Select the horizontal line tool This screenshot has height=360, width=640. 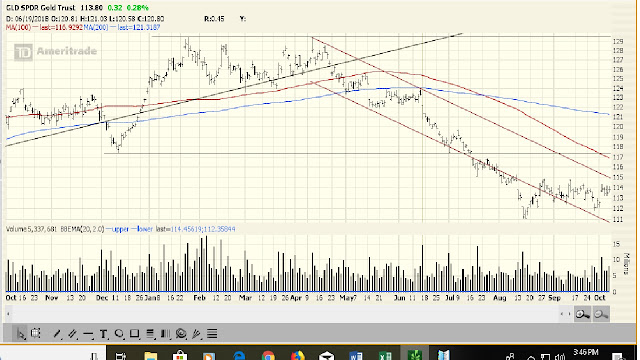(x=88, y=334)
